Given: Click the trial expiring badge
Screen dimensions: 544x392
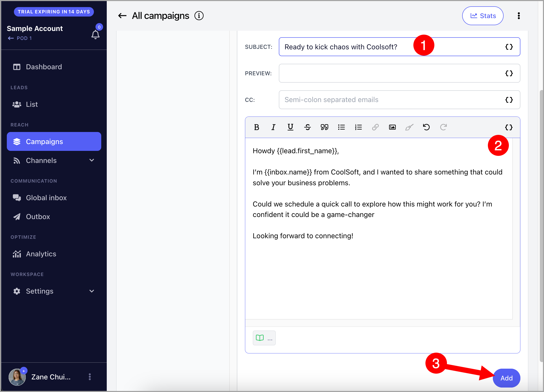Looking at the screenshot, I should (x=54, y=12).
